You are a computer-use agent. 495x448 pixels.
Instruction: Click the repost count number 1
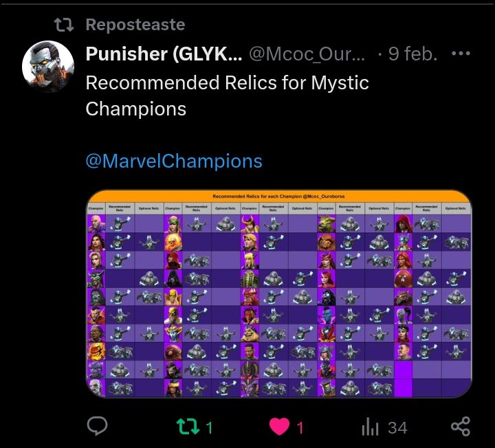(x=209, y=428)
